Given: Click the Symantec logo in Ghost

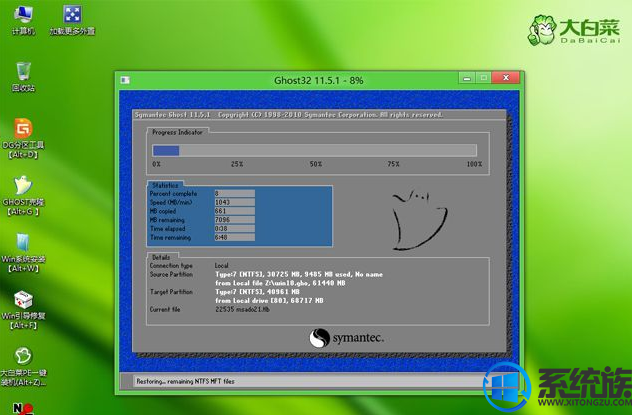Looking at the screenshot, I should (346, 338).
